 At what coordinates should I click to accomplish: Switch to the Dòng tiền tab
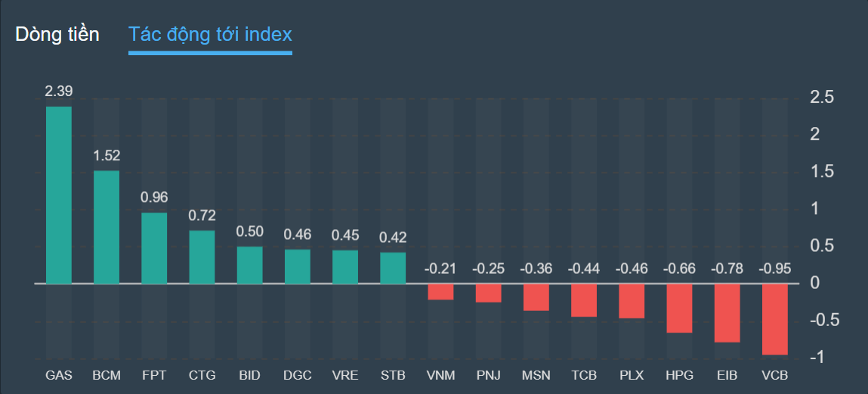pos(57,34)
